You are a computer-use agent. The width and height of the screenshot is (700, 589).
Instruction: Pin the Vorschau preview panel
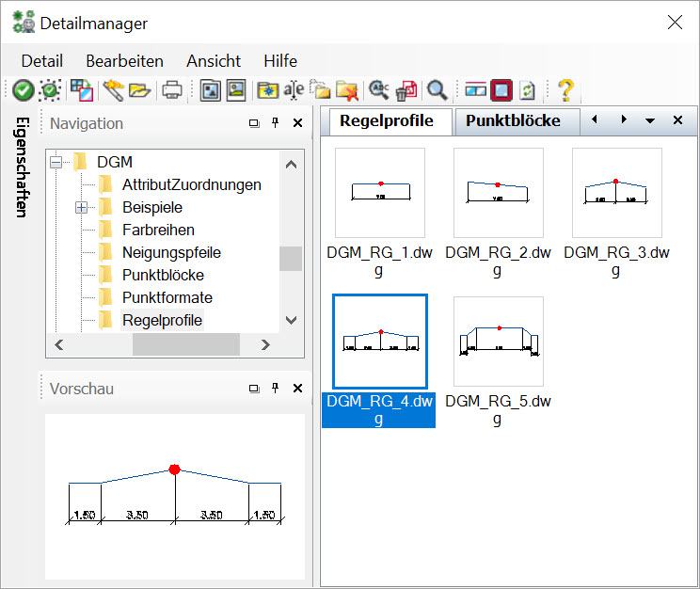[x=276, y=389]
